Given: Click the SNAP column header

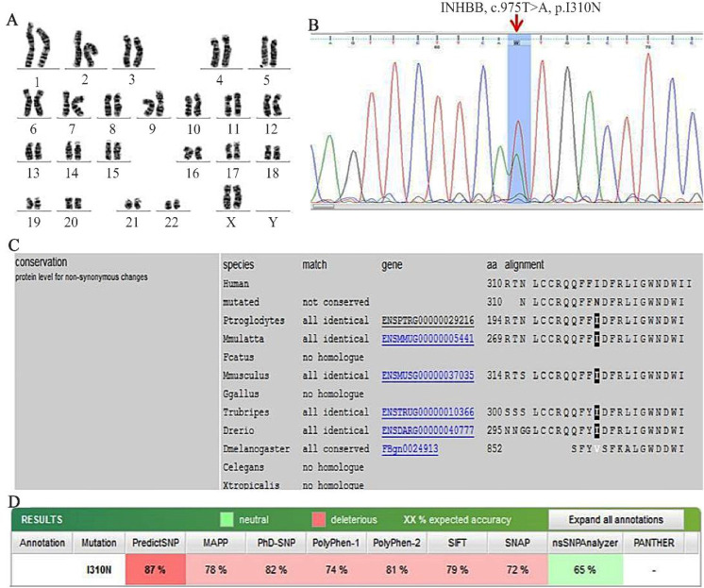Looking at the screenshot, I should click(517, 543).
